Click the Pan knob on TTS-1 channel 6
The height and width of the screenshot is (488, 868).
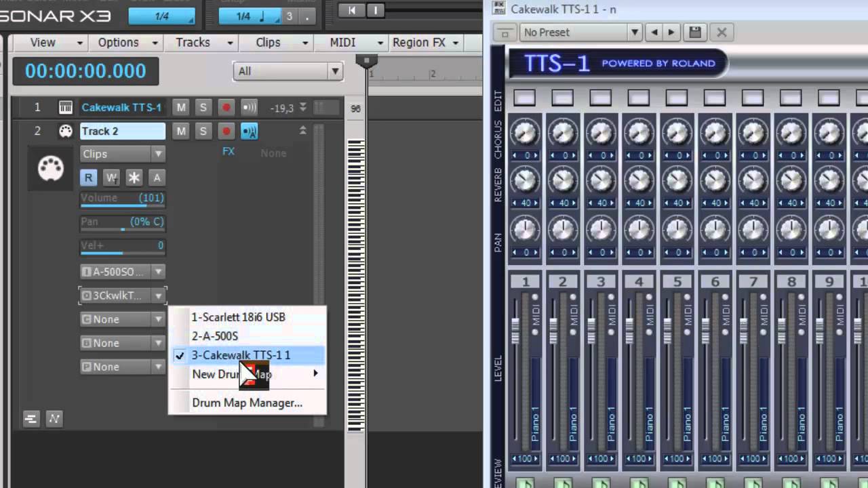[715, 229]
